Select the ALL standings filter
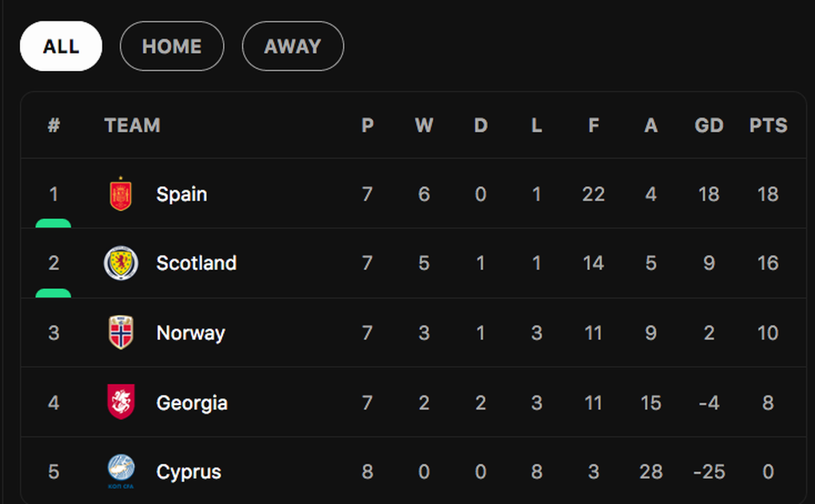The width and height of the screenshot is (815, 504). point(61,46)
